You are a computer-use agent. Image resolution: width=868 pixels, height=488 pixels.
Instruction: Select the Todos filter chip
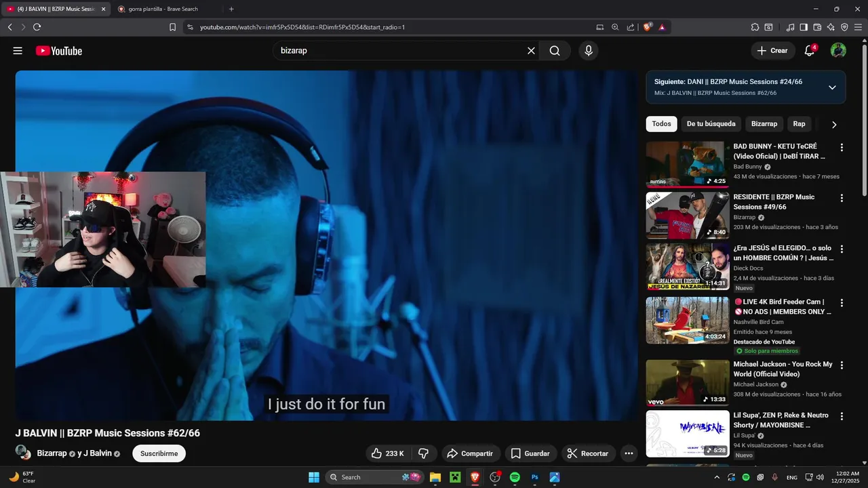click(661, 124)
